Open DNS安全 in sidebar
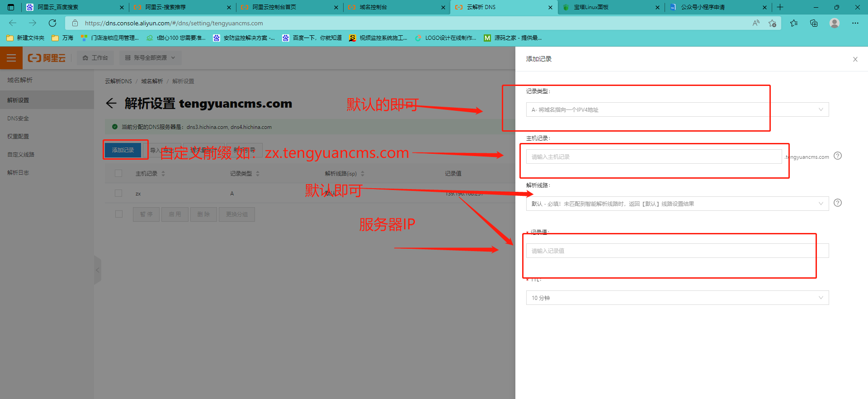Viewport: 868px width, 399px height. (47, 118)
